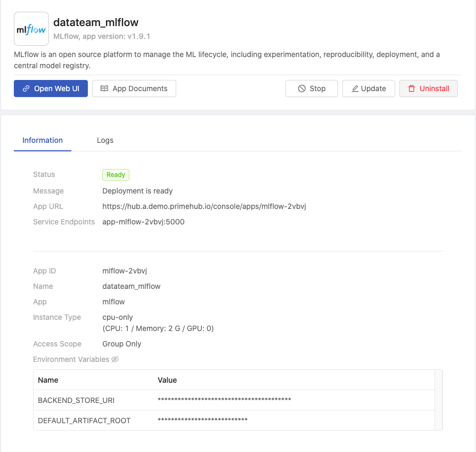Click the App URL hub.a.demo.primehub.io link text
The image size is (476, 452).
coord(204,206)
